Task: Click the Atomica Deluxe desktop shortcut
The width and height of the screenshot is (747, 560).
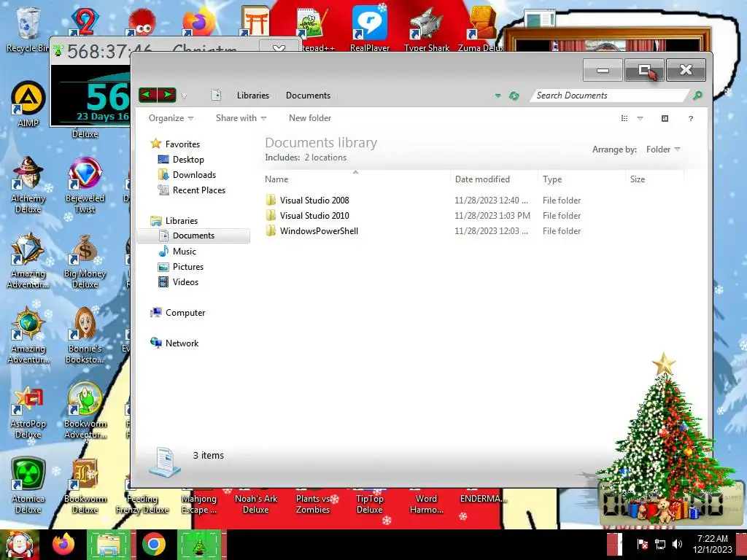Action: (x=28, y=486)
